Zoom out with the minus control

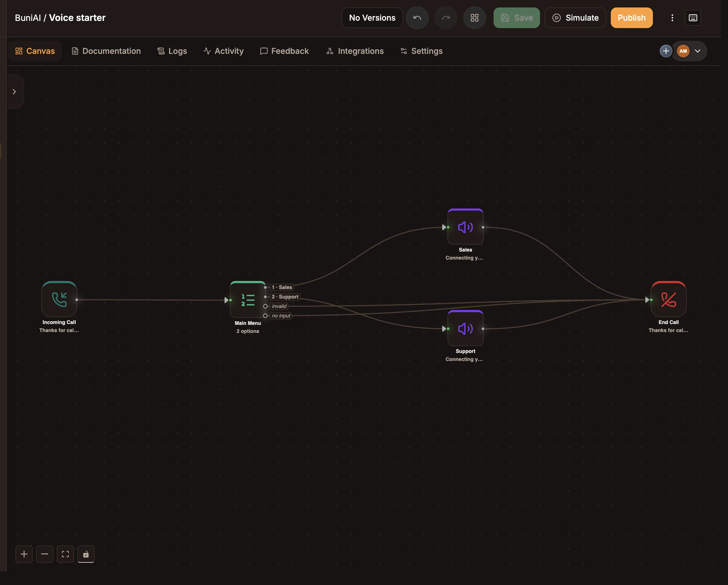coord(45,554)
